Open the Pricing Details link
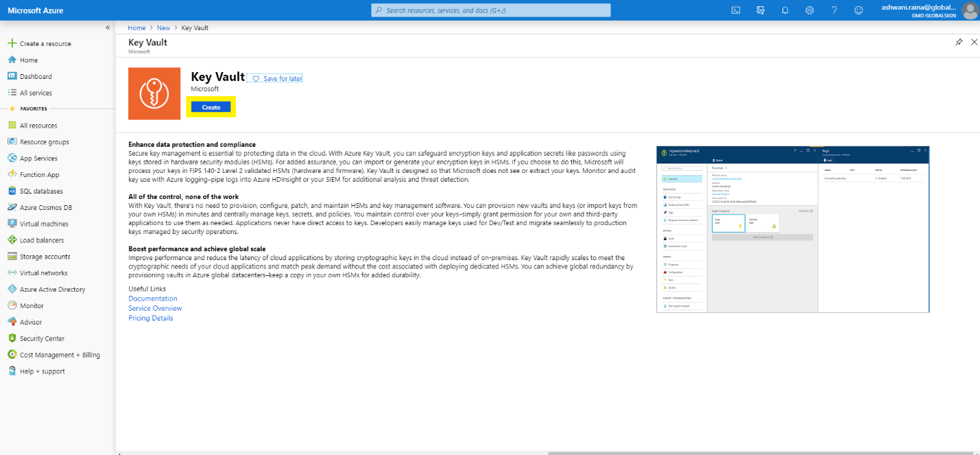The width and height of the screenshot is (980, 455). tap(151, 318)
